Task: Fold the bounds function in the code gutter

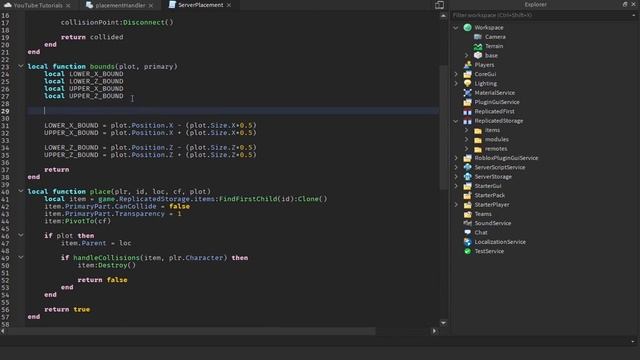Action: point(20,66)
